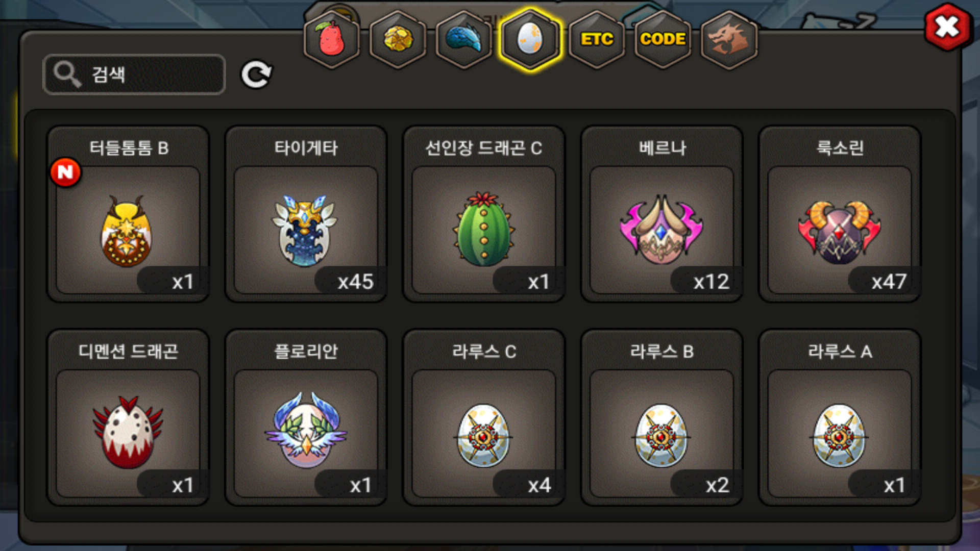Open the ETC items tab

pos(597,39)
